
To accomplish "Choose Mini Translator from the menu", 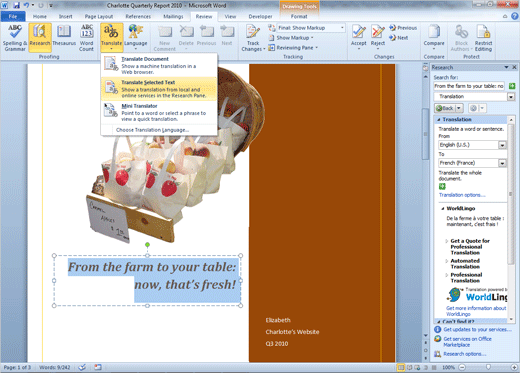I will (x=159, y=112).
